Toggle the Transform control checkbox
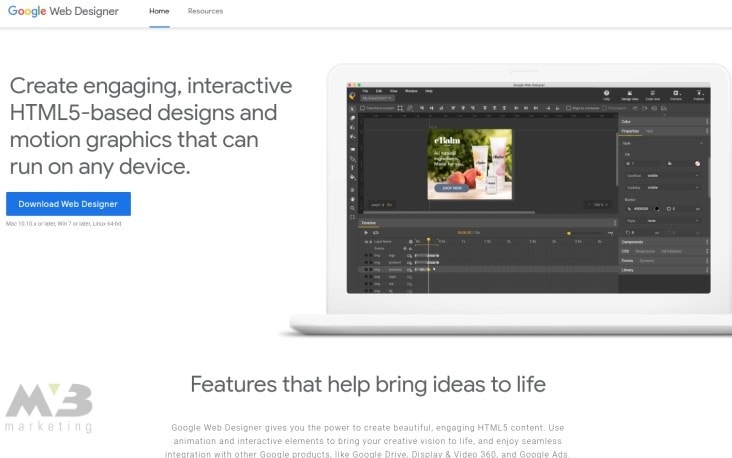 362,108
